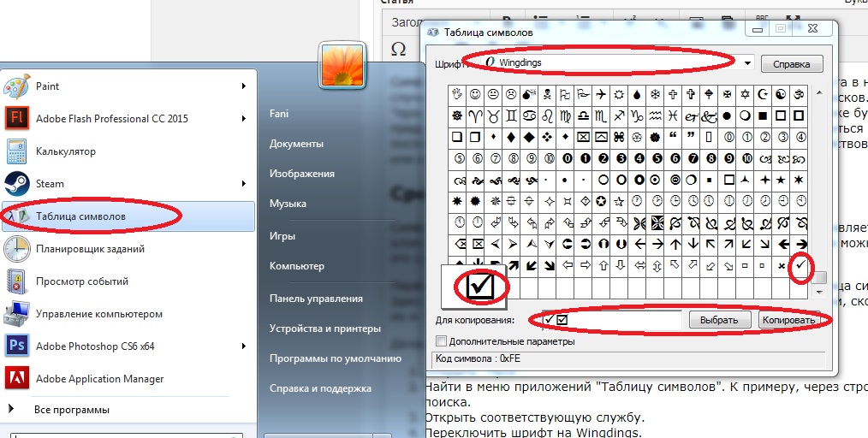Select the right-pointing thin arrow symbol
Viewport: 868px width, 438px height.
[655, 245]
